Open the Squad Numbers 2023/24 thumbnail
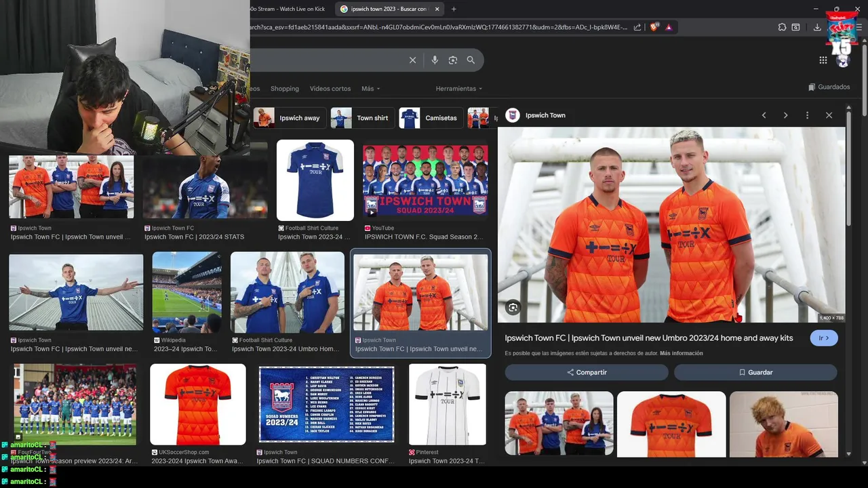The height and width of the screenshot is (488, 868). coord(327,404)
